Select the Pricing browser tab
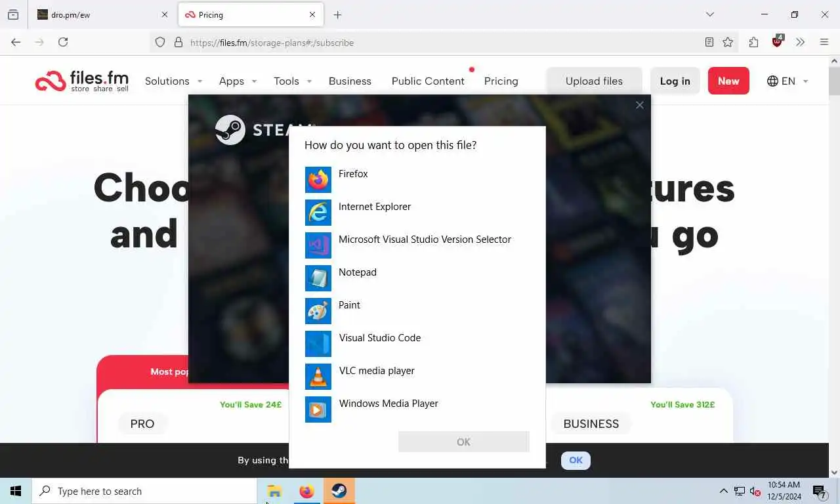The width and height of the screenshot is (840, 504). point(251,14)
